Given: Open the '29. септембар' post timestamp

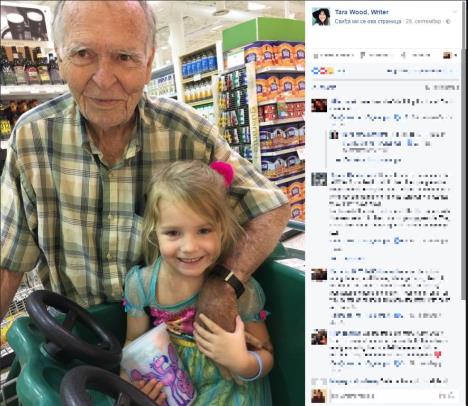Looking at the screenshot, I should (423, 21).
